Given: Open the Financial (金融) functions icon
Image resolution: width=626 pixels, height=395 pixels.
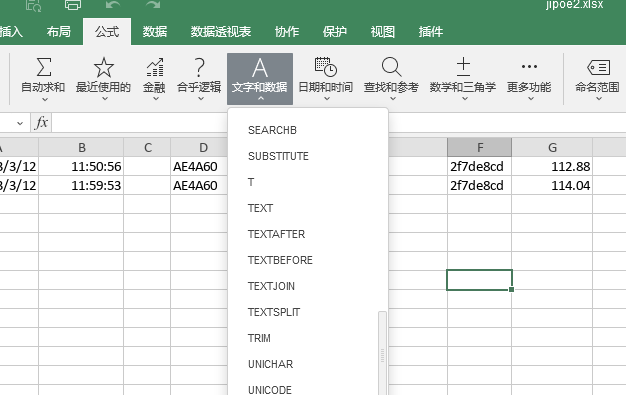Looking at the screenshot, I should pyautogui.click(x=155, y=67).
